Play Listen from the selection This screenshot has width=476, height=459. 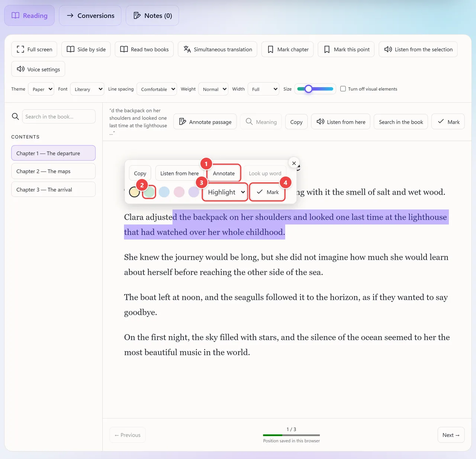click(418, 49)
